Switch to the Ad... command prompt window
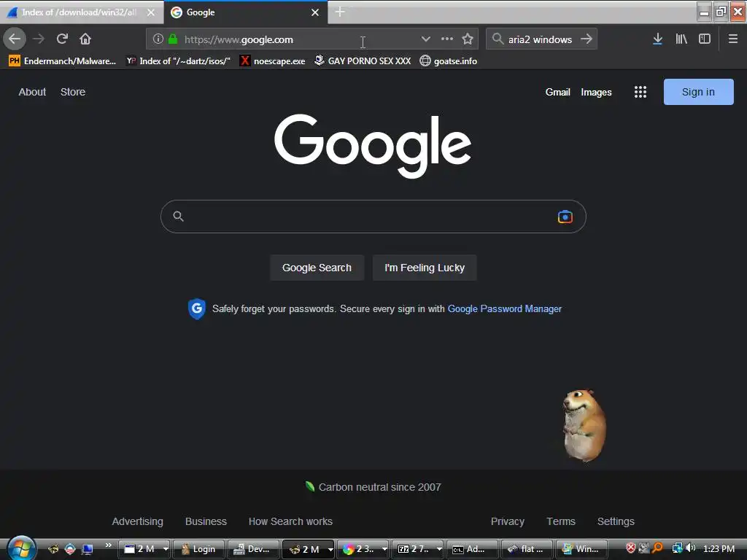Screen dimensions: 747x560 (x=472, y=549)
